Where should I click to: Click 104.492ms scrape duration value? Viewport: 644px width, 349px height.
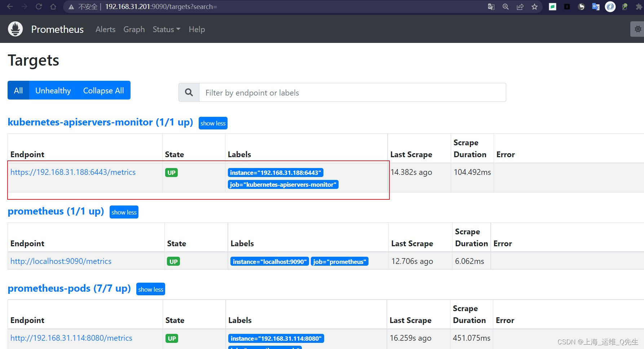(472, 172)
